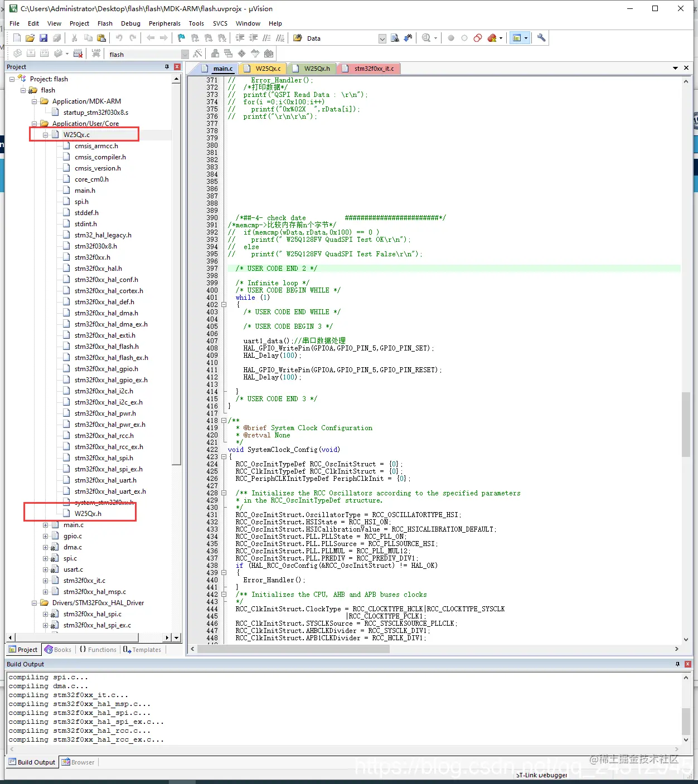Open the editor tab list dropdown arrow
The width and height of the screenshot is (698, 784).
tap(675, 68)
